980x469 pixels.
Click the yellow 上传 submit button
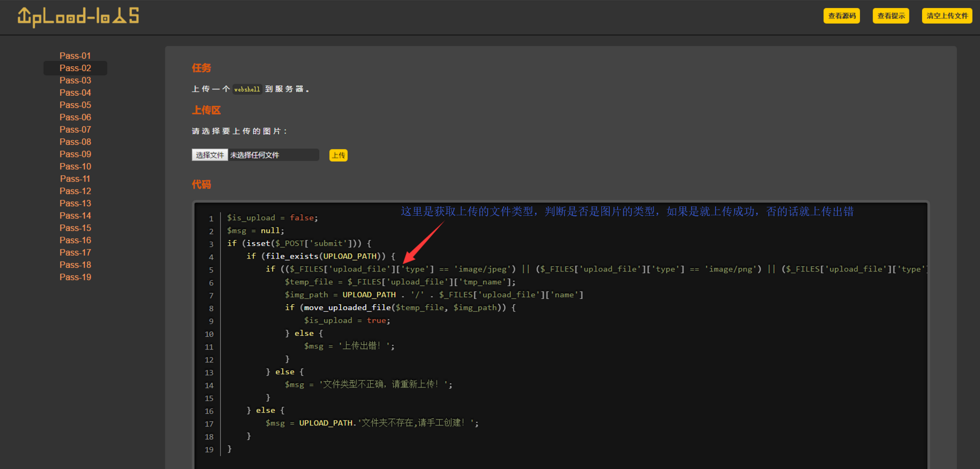pyautogui.click(x=338, y=155)
